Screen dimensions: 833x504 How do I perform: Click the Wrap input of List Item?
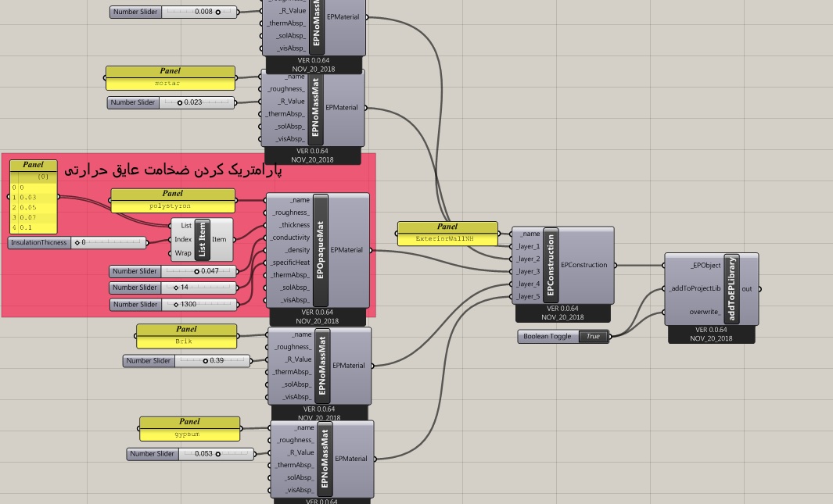click(183, 253)
